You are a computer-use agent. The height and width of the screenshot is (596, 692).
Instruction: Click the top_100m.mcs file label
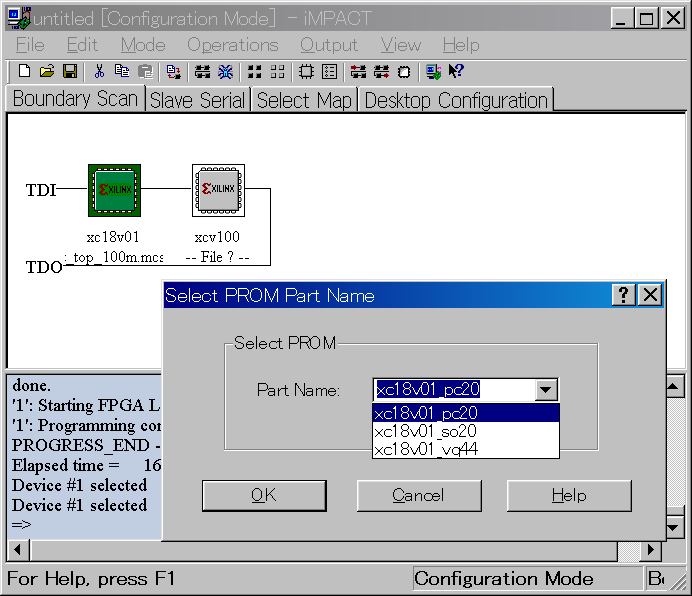(114, 257)
